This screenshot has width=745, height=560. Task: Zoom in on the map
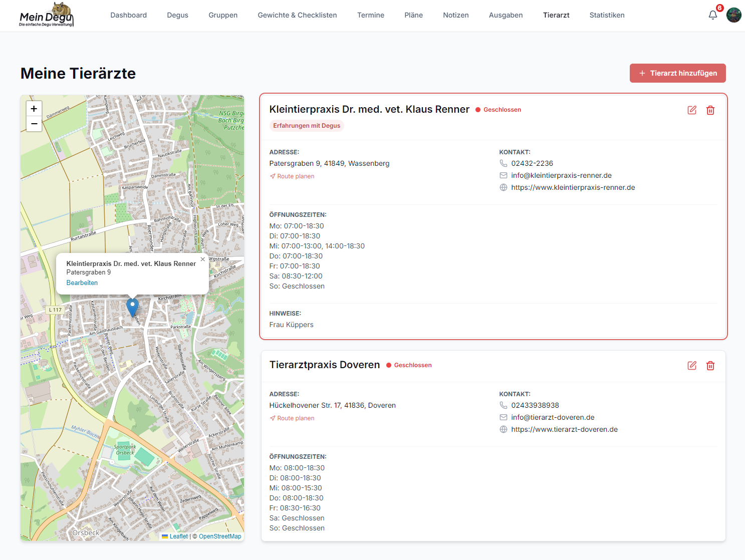34,108
